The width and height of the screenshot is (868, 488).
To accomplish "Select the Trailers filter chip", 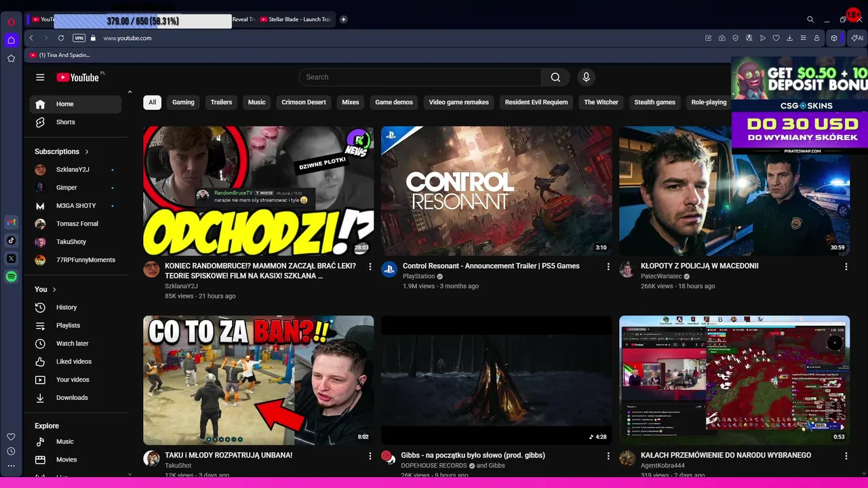I will [221, 102].
